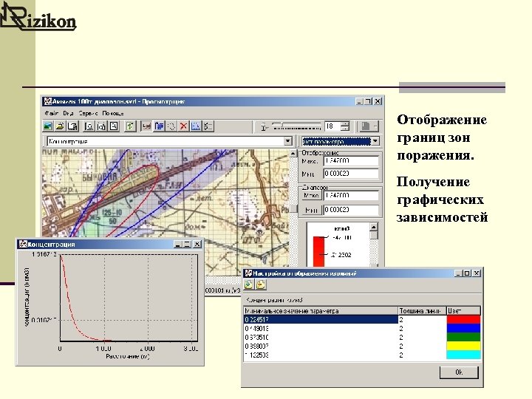Click the map vertical scrollbar up arrow
Image resolution: width=532 pixels, height=399 pixels.
293,154
